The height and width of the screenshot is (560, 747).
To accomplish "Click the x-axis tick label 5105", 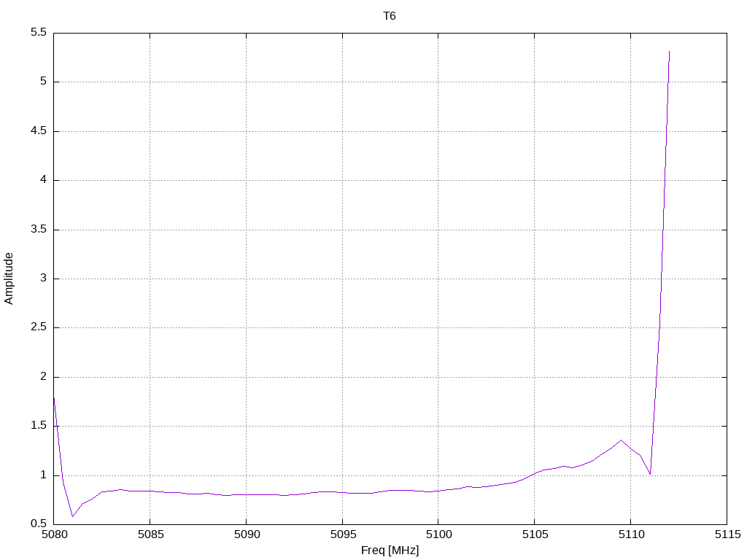I will point(535,534).
